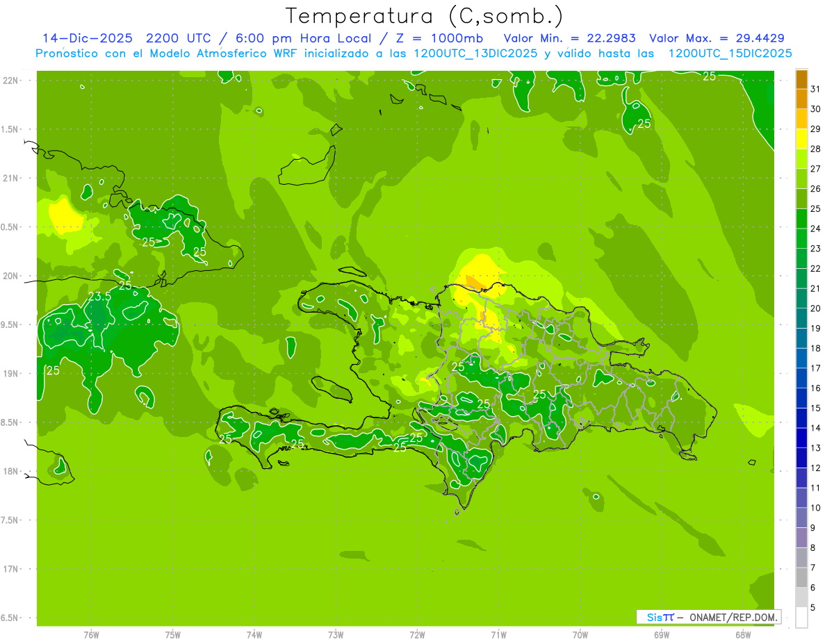Click the '72W' longitude axis label
The height and width of the screenshot is (644, 834).
point(417,635)
